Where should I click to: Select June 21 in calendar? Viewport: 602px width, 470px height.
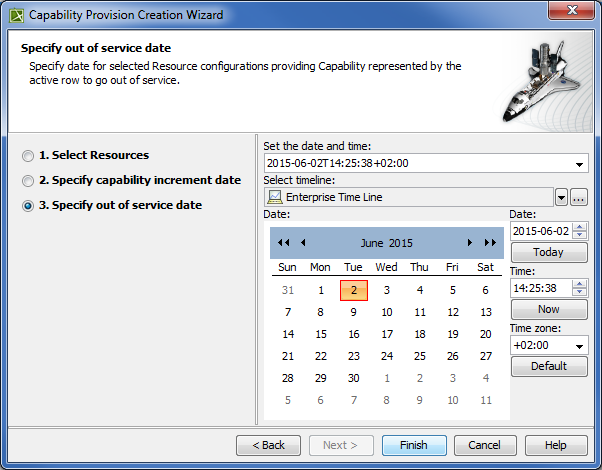288,356
